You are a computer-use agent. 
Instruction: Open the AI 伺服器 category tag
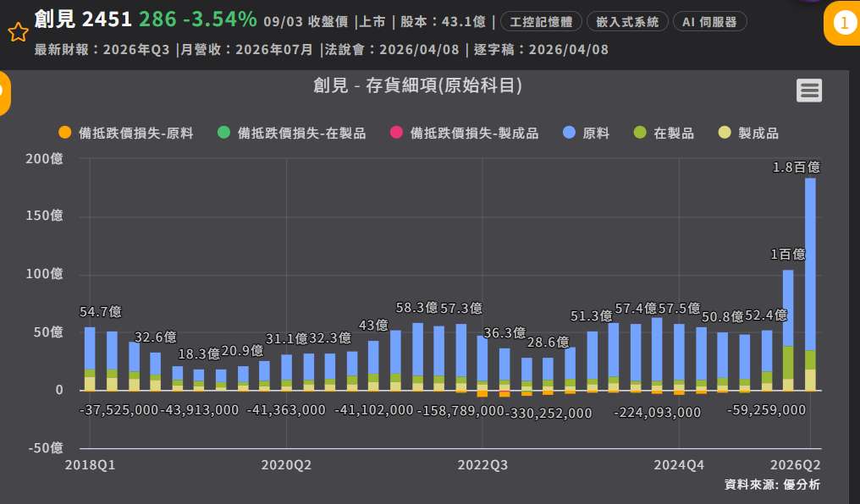click(709, 22)
